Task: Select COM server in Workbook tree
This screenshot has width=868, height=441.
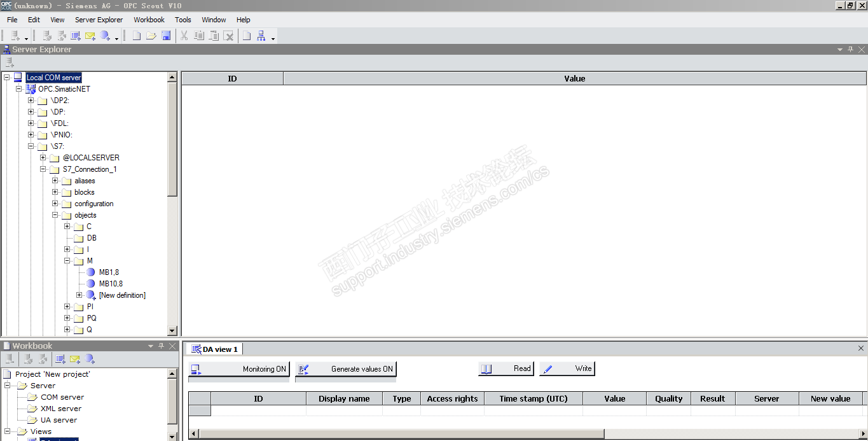Action: click(x=62, y=397)
